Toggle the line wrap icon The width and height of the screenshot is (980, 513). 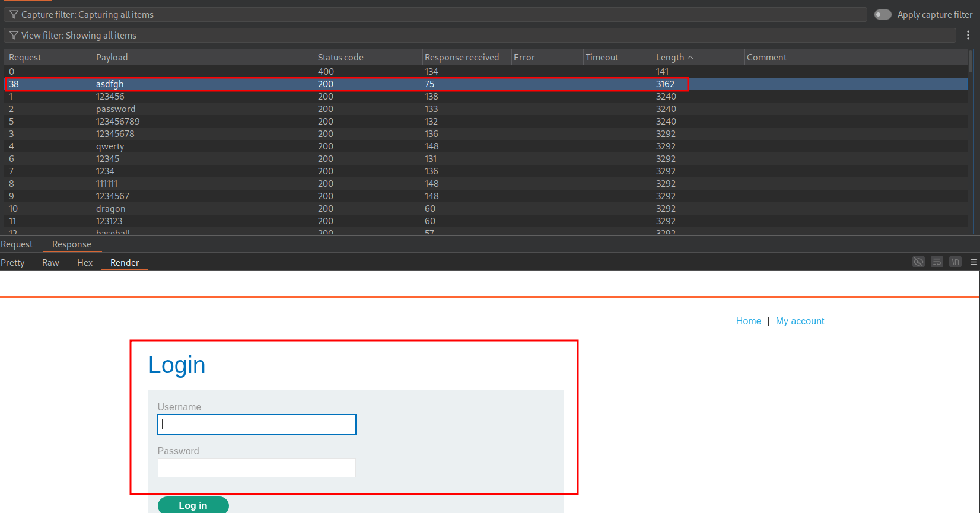937,262
